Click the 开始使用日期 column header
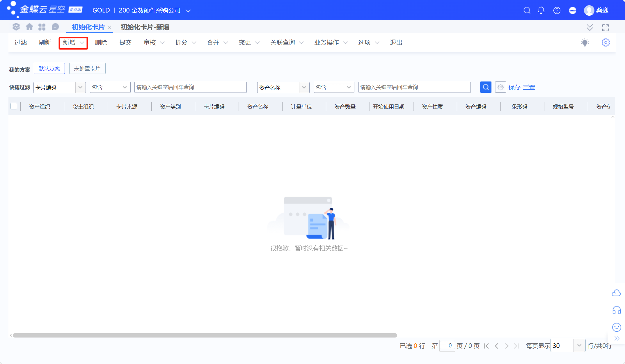625x364 pixels. pyautogui.click(x=389, y=106)
